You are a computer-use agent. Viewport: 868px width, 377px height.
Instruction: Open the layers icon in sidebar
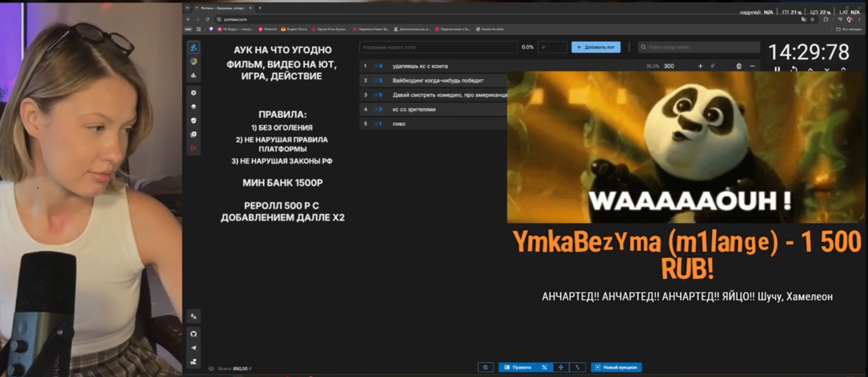click(194, 107)
